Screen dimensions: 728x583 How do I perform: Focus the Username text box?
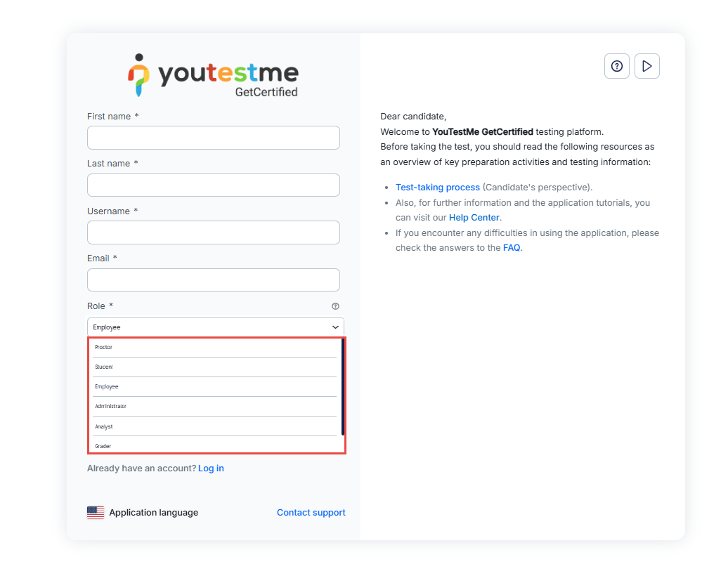coord(213,232)
